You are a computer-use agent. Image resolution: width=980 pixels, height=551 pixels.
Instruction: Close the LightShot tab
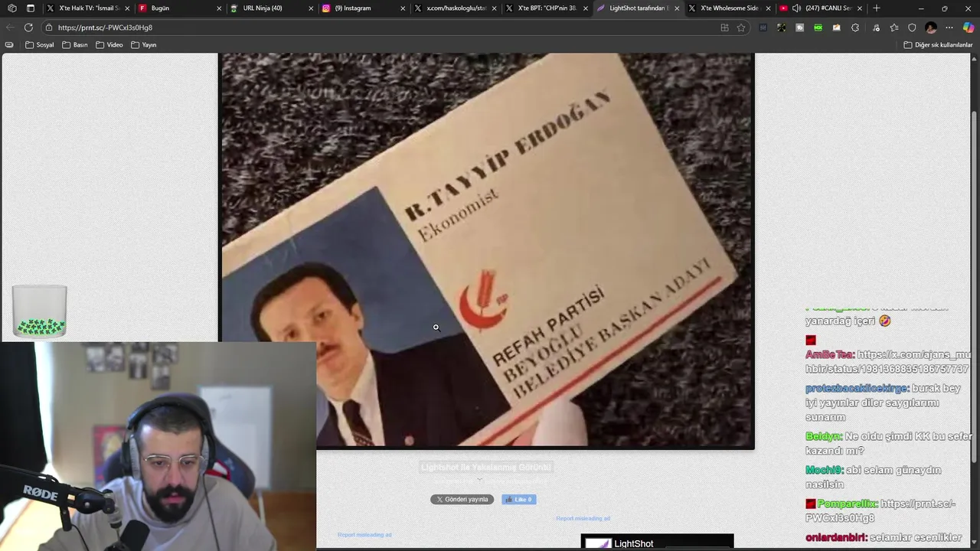point(677,8)
